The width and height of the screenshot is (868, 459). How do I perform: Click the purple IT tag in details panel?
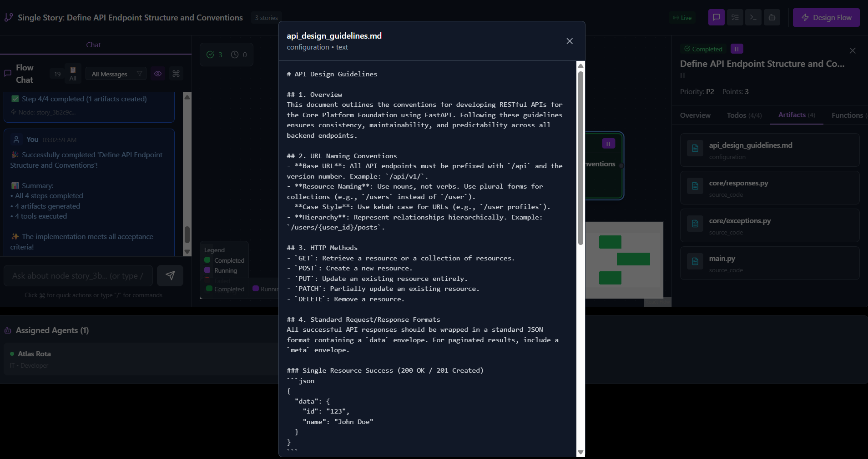tap(737, 49)
